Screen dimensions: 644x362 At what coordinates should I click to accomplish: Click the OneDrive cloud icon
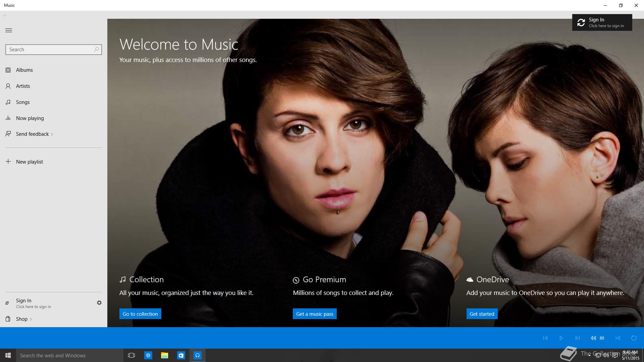click(470, 280)
